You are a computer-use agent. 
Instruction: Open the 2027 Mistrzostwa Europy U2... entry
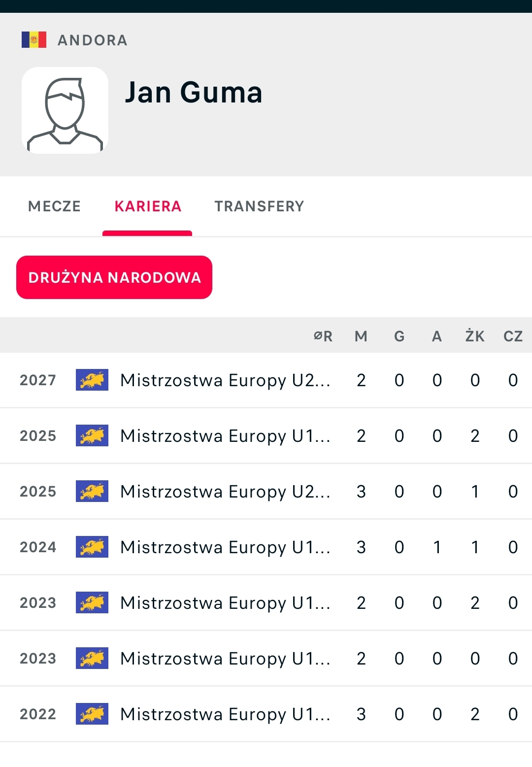click(225, 380)
